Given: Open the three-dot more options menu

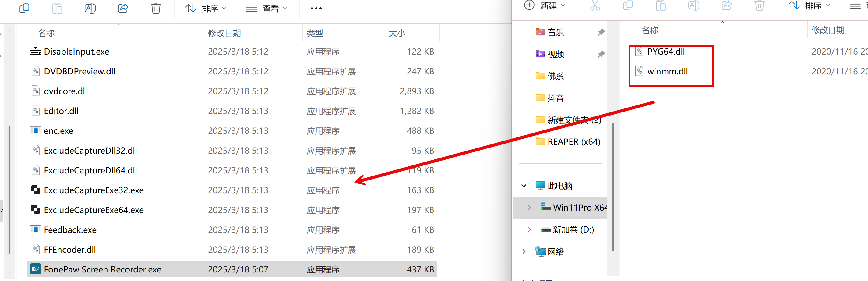Looking at the screenshot, I should pyautogui.click(x=316, y=9).
